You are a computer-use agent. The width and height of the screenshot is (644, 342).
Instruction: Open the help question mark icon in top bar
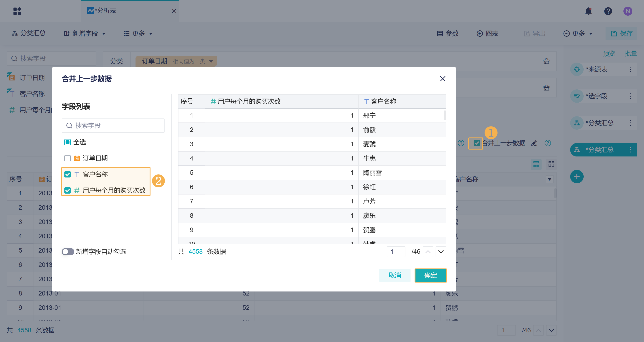point(608,11)
